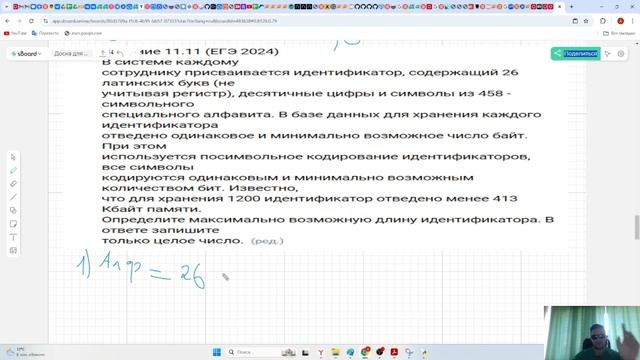Select the image insert tool

click(13, 251)
